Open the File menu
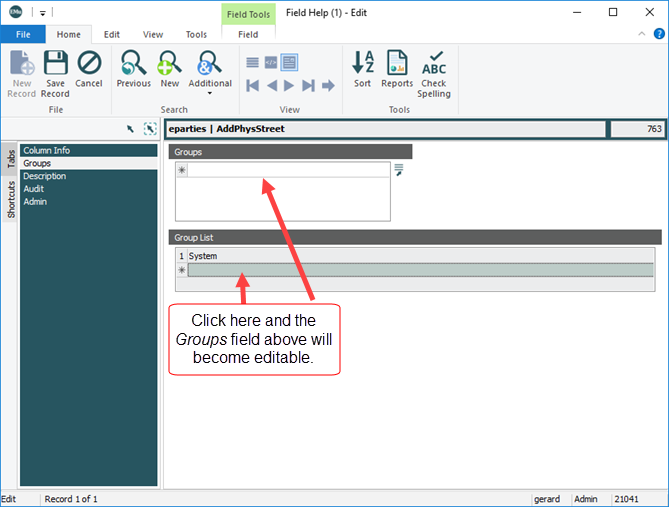The image size is (669, 507). 22,34
